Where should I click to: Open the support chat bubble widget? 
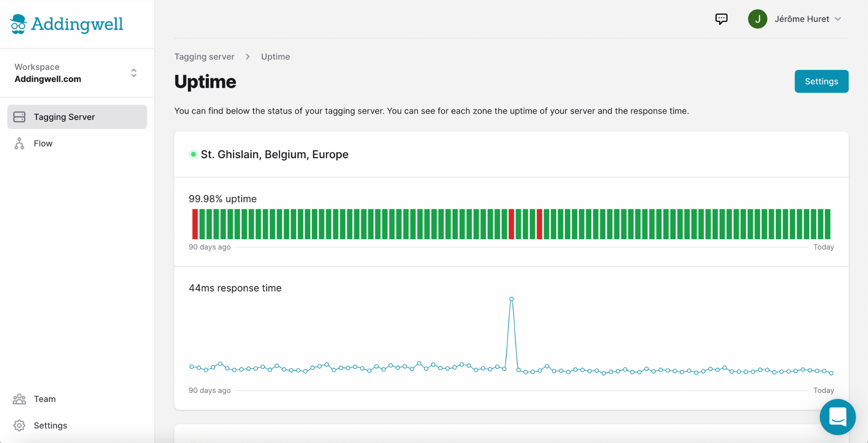coord(837,417)
